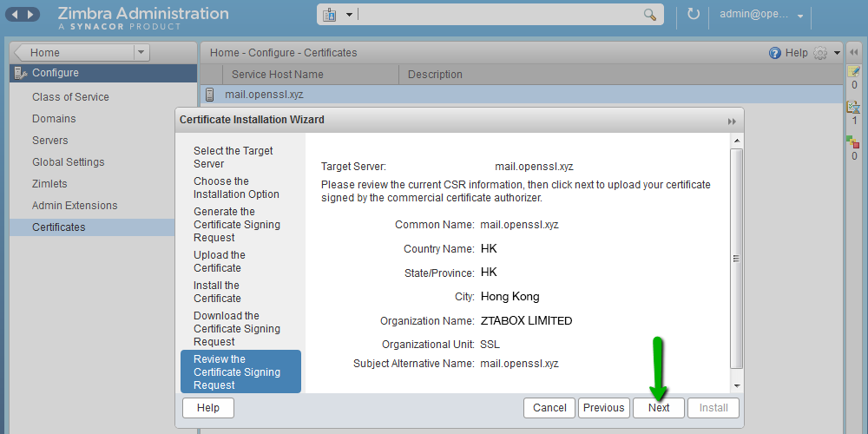This screenshot has height=434, width=868.
Task: Click the forward navigation arrow in header
Action: point(30,15)
